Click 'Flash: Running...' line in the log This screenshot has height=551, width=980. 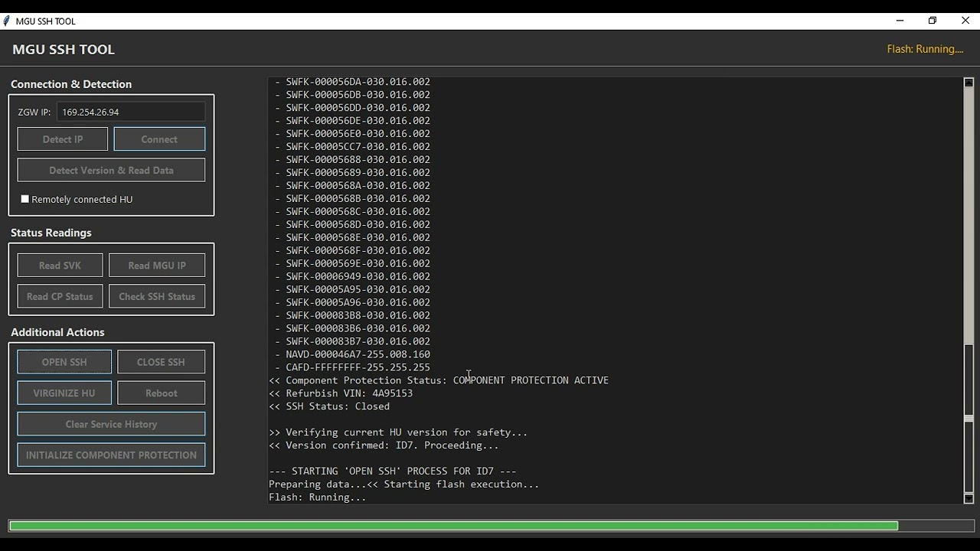pyautogui.click(x=318, y=497)
